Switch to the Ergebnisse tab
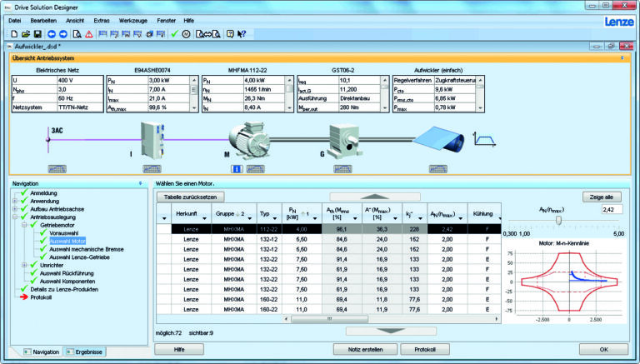 click(x=86, y=352)
